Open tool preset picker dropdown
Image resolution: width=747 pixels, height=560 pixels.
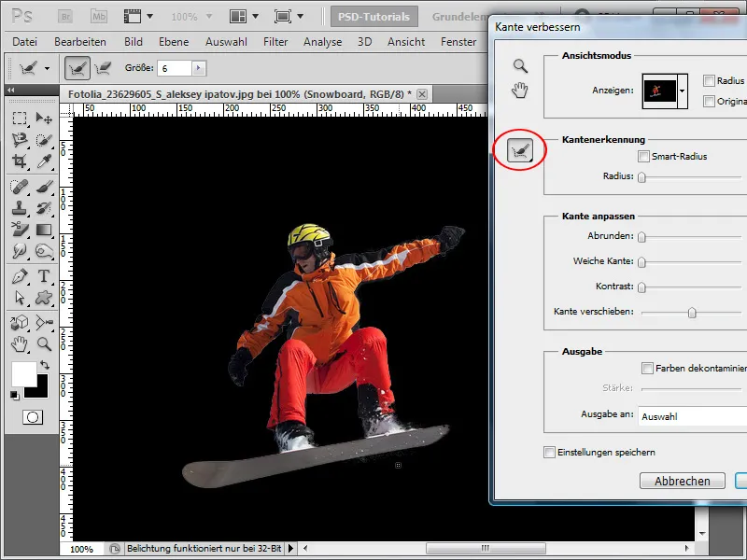47,68
